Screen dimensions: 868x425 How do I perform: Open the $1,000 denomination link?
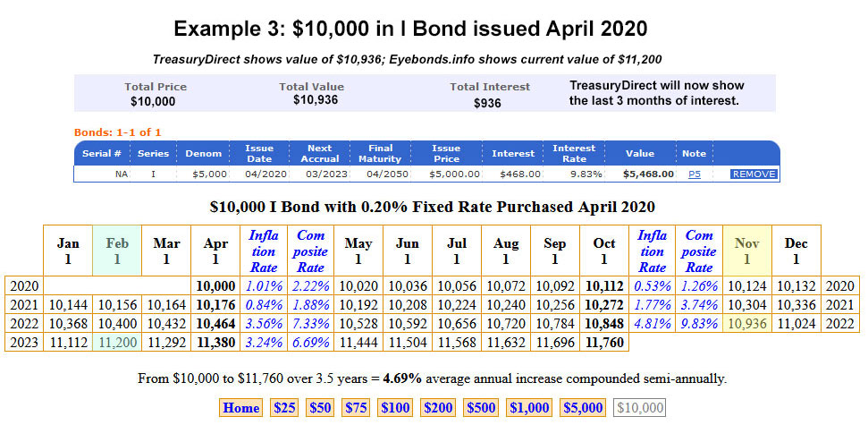(x=530, y=408)
